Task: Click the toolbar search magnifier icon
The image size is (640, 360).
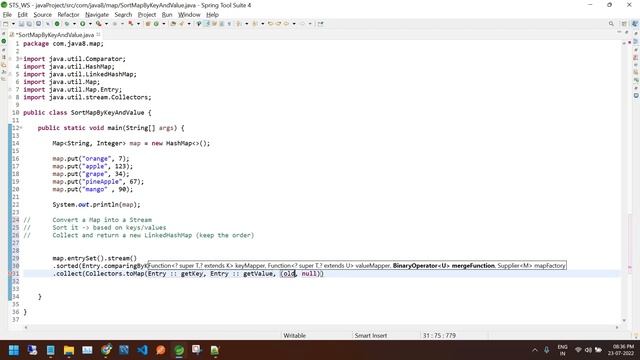Action: pyautogui.click(x=611, y=24)
